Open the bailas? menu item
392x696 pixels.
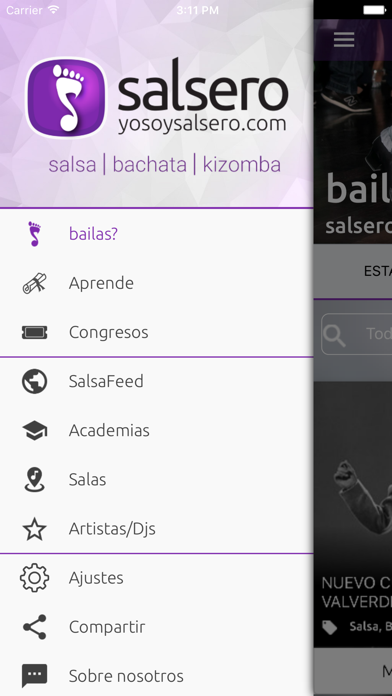click(x=156, y=233)
